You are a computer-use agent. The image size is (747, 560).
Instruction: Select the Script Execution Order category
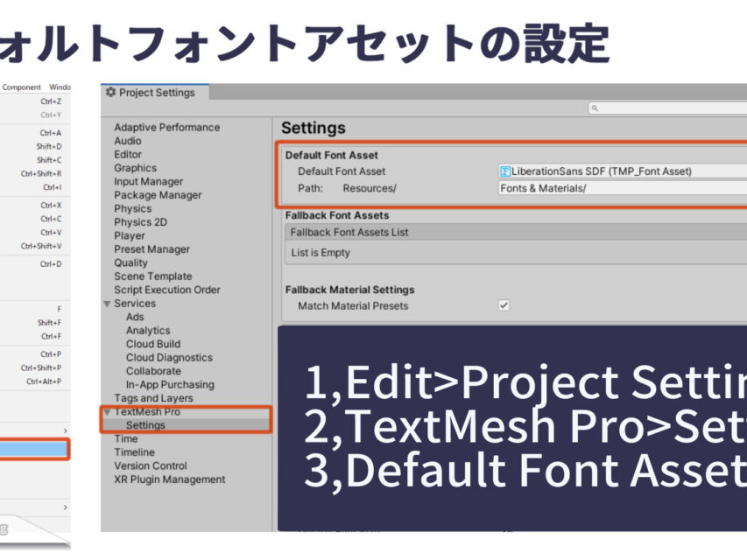tap(166, 290)
